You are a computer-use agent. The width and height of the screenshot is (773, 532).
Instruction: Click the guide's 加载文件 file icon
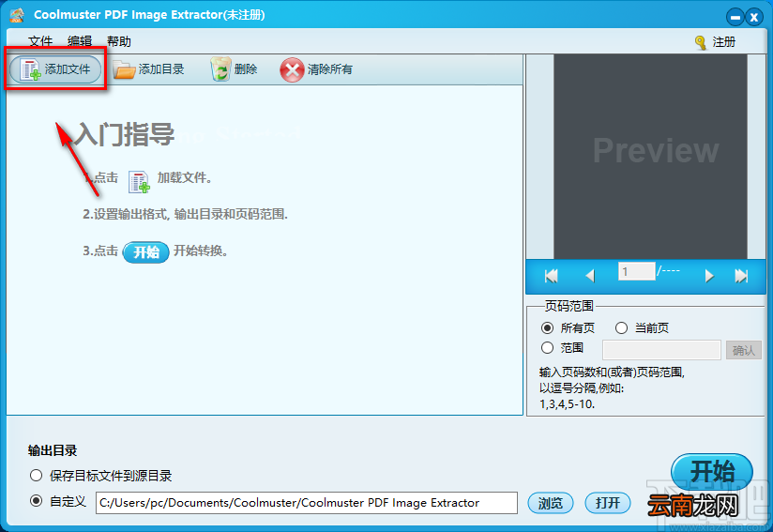tap(139, 181)
